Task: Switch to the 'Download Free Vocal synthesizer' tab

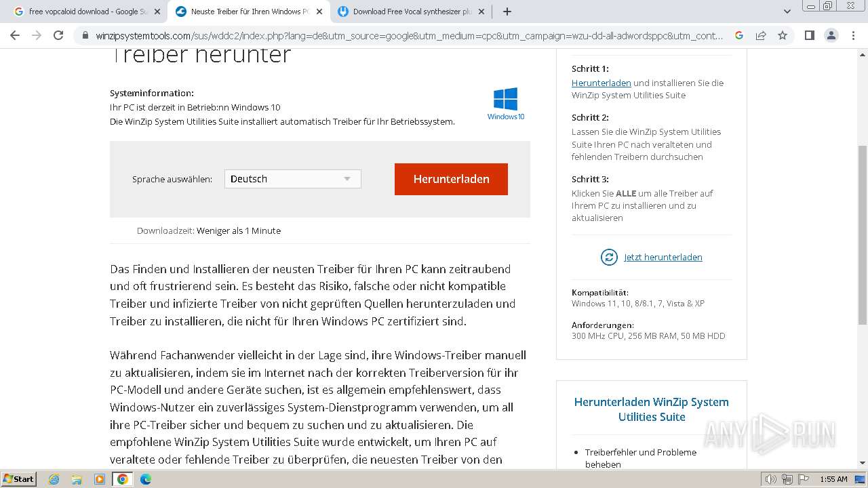Action: click(x=411, y=12)
